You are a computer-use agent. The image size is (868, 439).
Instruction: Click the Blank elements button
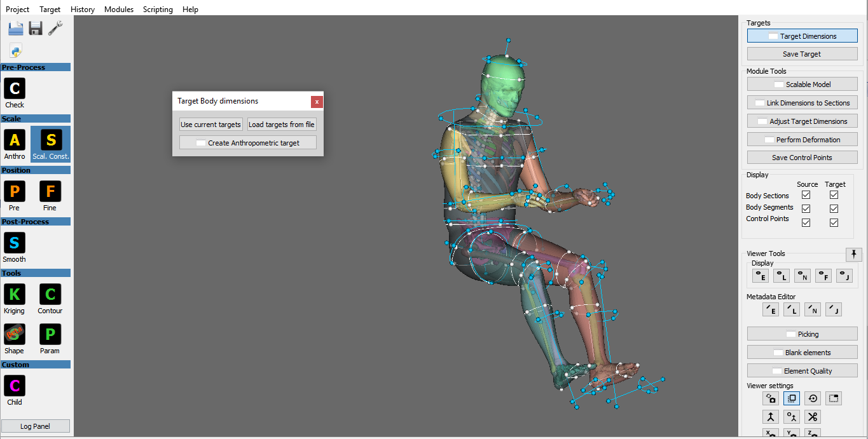(803, 353)
